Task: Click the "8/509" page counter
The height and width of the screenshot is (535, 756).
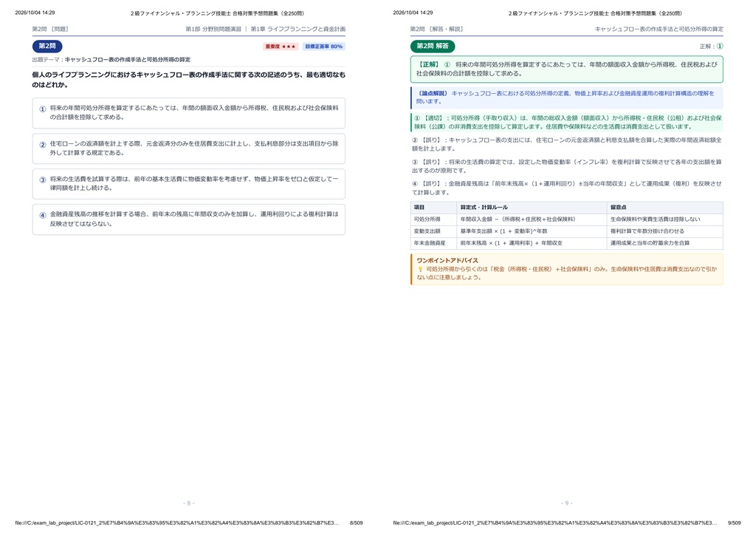Action: pyautogui.click(x=357, y=523)
